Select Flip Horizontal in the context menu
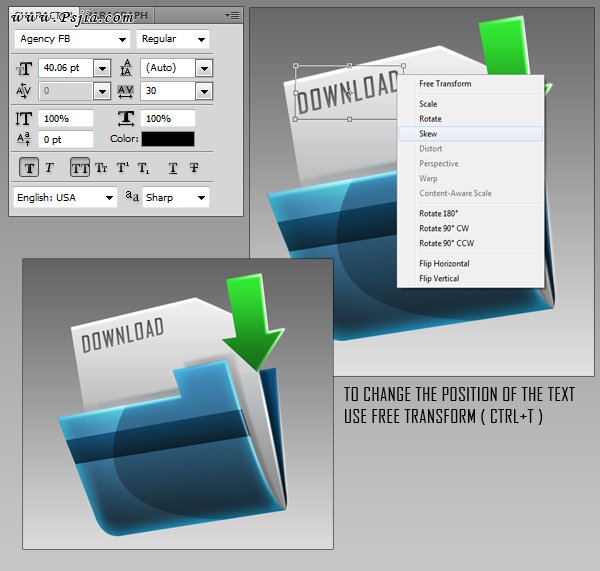 coord(444,264)
